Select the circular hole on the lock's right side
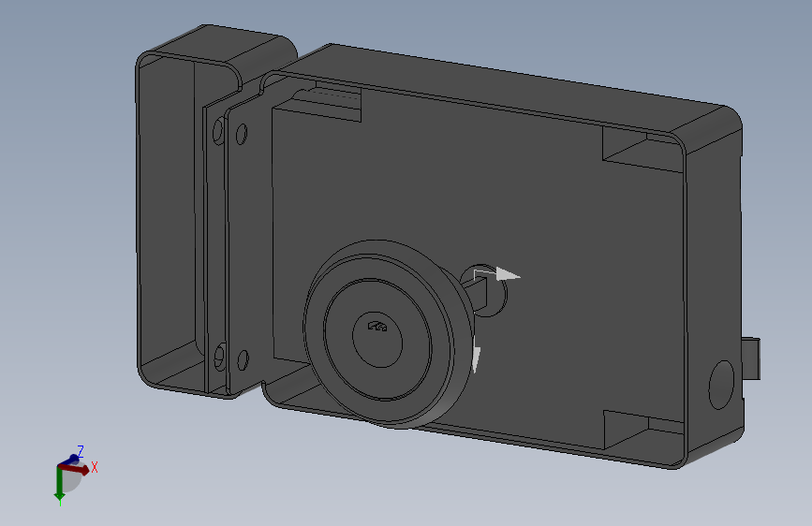This screenshot has height=526, width=812. click(x=721, y=385)
